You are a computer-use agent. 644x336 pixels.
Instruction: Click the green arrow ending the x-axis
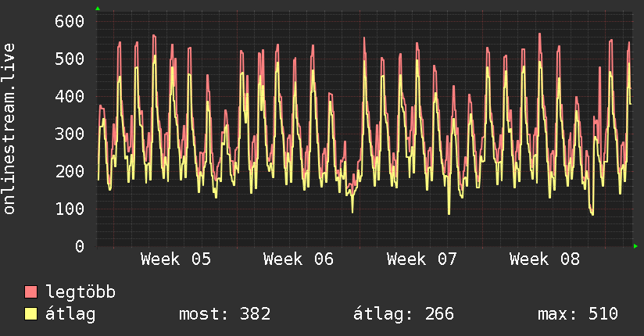(635, 246)
